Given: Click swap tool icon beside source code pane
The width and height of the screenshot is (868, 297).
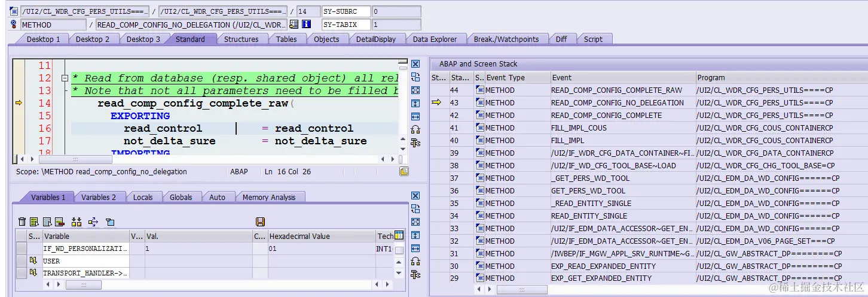Looking at the screenshot, I should pyautogui.click(x=415, y=77).
